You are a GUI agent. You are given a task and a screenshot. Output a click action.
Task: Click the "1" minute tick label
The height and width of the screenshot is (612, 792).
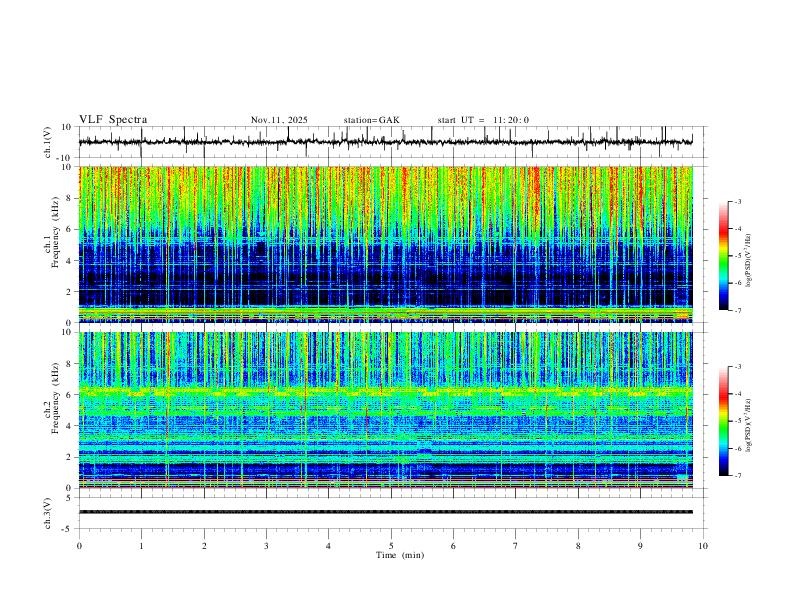(x=141, y=546)
